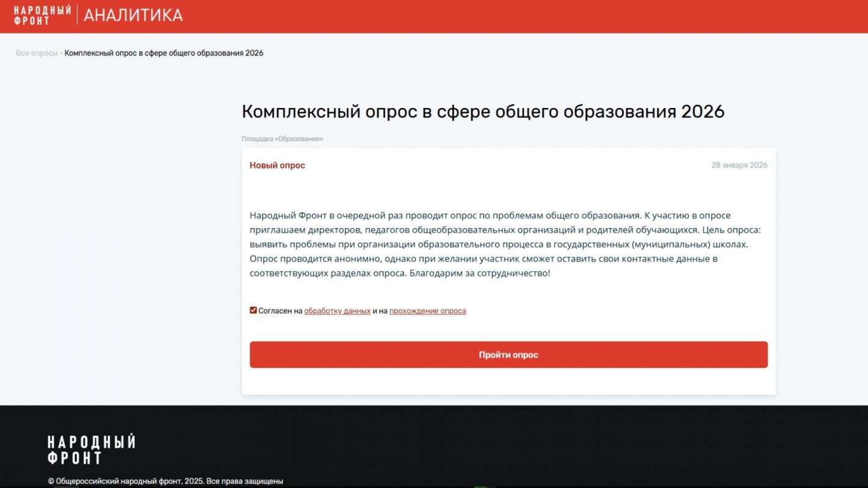868x488 pixels.
Task: Open the АНАЛИТИКА section from the header
Action: (133, 15)
